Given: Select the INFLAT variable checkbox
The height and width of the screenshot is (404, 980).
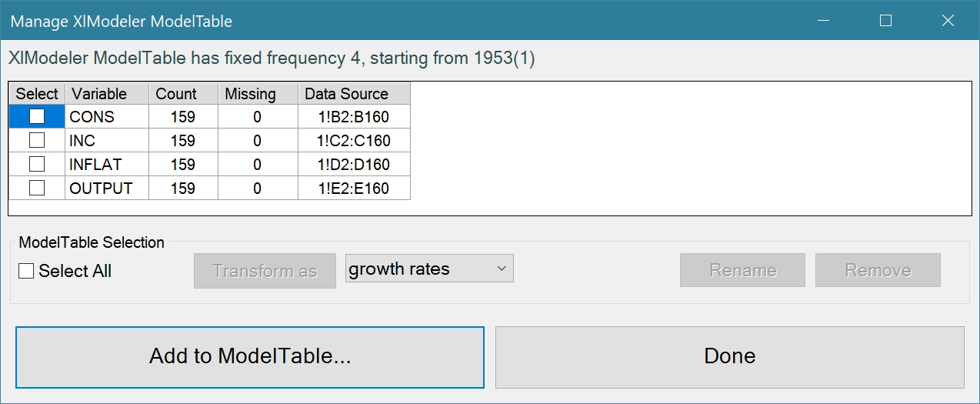Looking at the screenshot, I should coord(36,165).
